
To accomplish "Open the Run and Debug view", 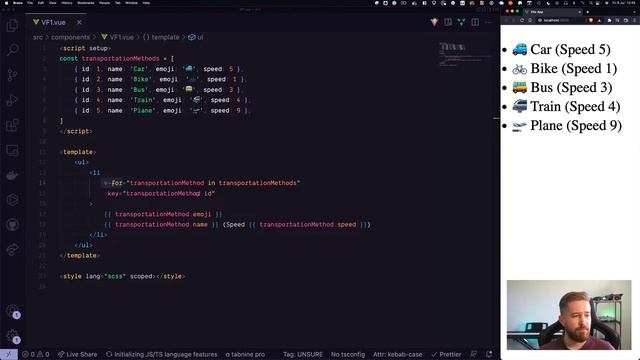I will click(12, 100).
